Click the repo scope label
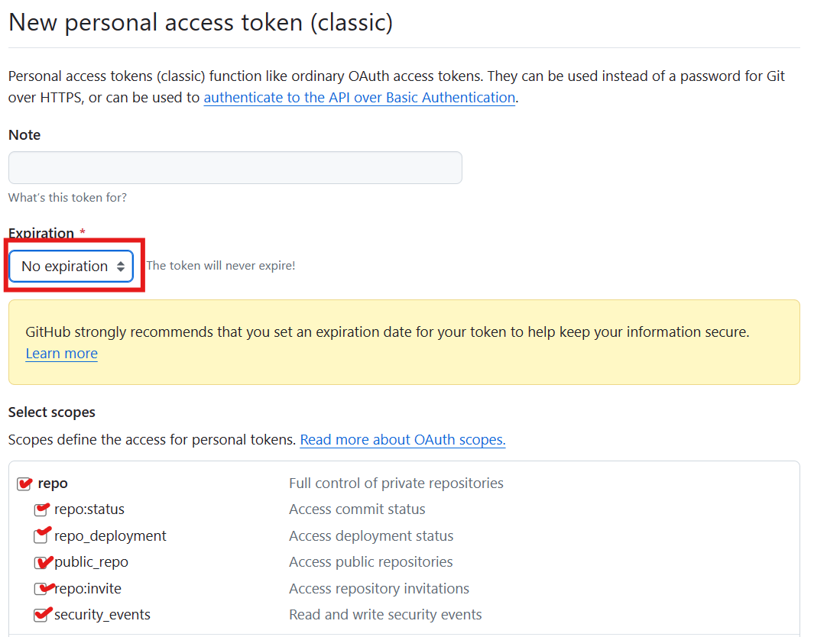The image size is (840, 637). click(53, 483)
